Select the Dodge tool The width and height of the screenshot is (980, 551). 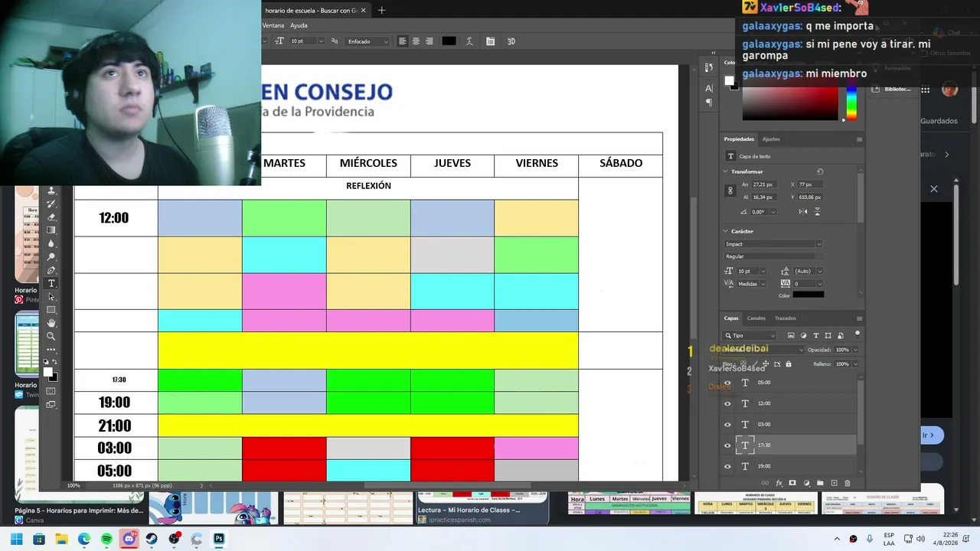coord(52,256)
